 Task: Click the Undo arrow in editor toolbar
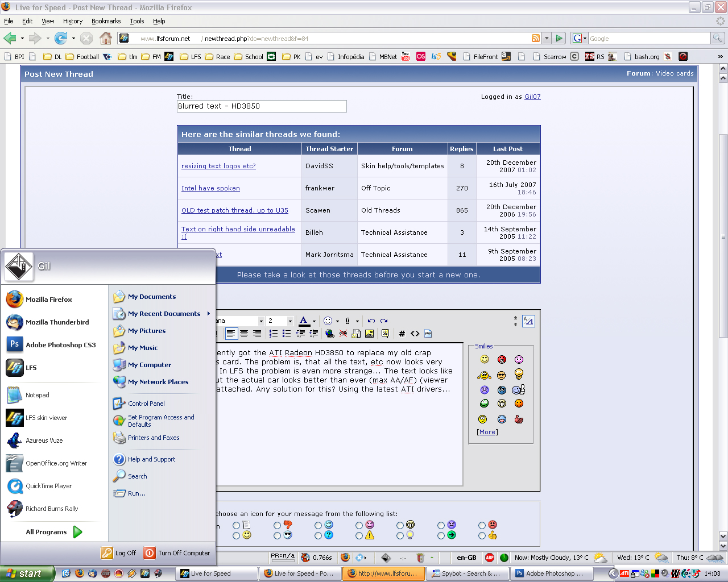(371, 321)
